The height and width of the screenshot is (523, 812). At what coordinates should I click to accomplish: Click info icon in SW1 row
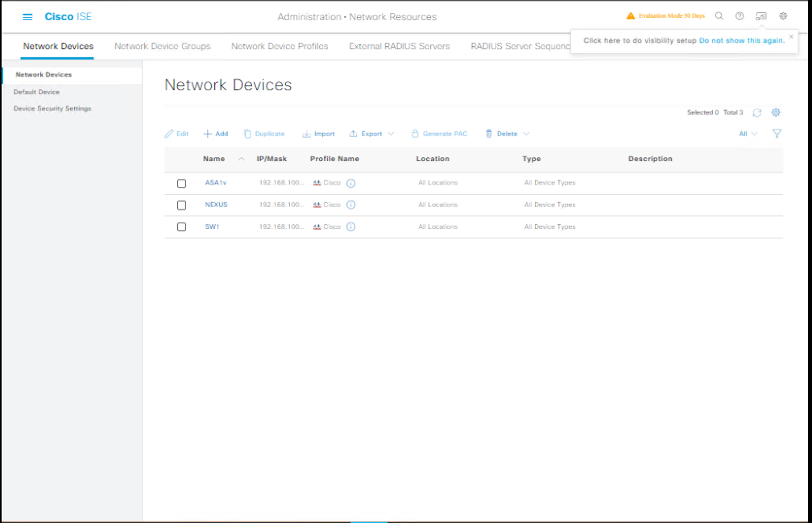pyautogui.click(x=350, y=226)
